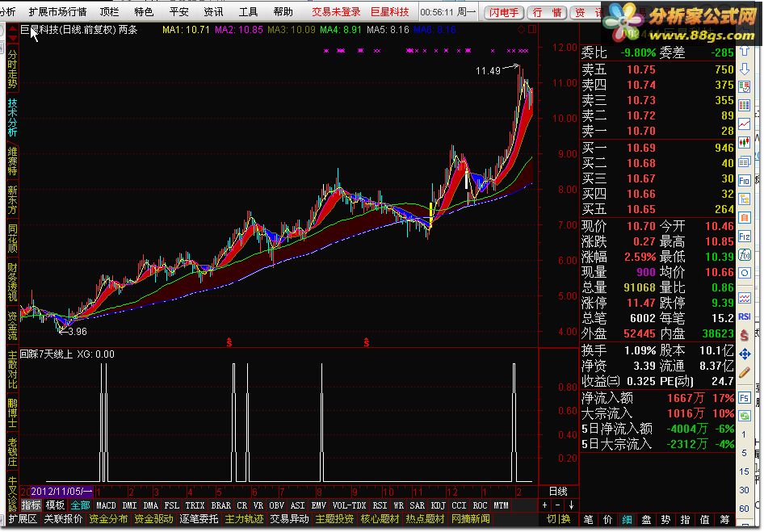
Task: Click the F5 icon in the right toolbar
Action: point(744,398)
